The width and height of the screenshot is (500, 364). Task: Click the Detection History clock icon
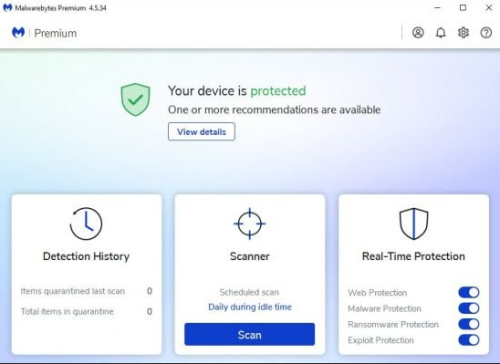(x=86, y=224)
